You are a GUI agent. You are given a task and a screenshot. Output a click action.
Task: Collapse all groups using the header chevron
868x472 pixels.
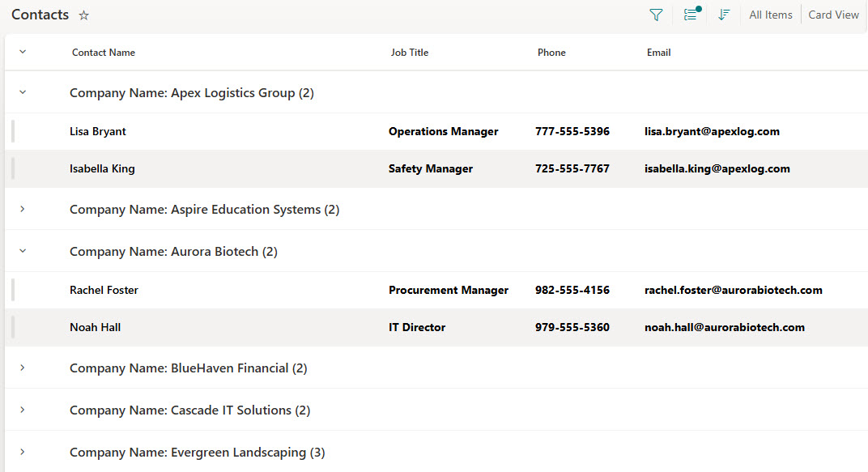23,52
